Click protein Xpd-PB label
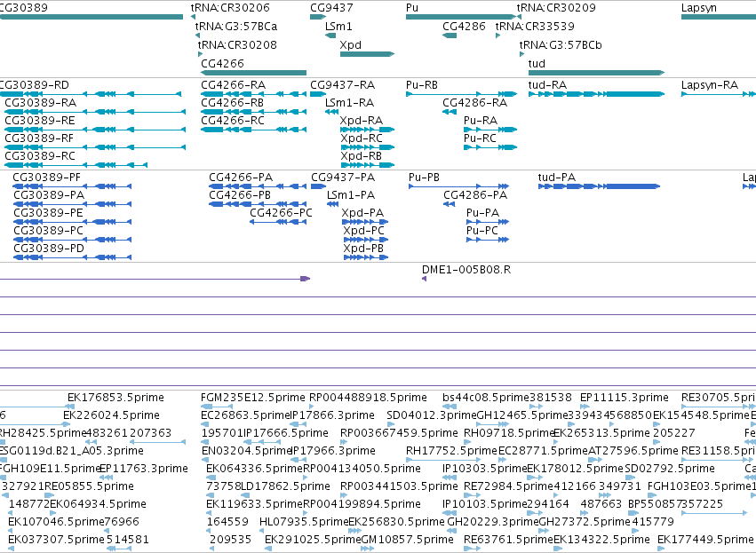The image size is (756, 553). [363, 249]
